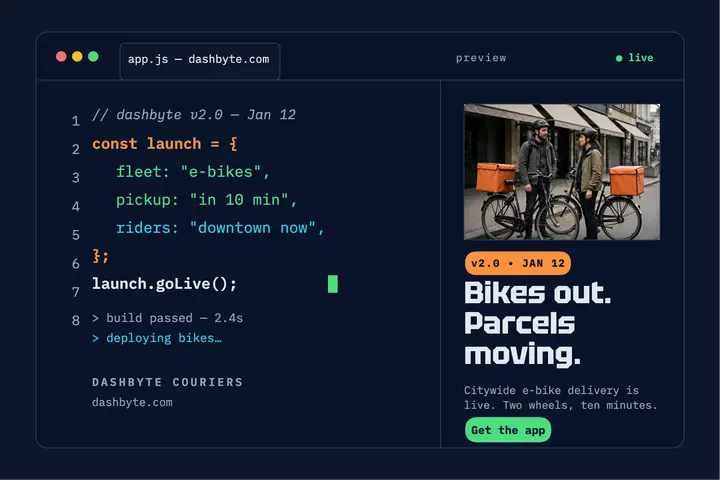Select the app.js — dashbyte.com tab
Screen dimensions: 720x480
(x=200, y=61)
